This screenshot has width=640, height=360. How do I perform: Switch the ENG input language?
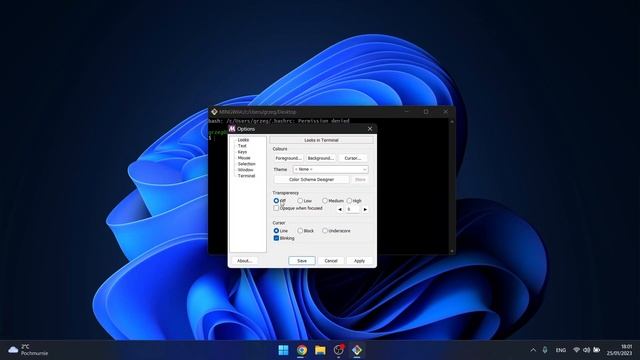[561, 350]
